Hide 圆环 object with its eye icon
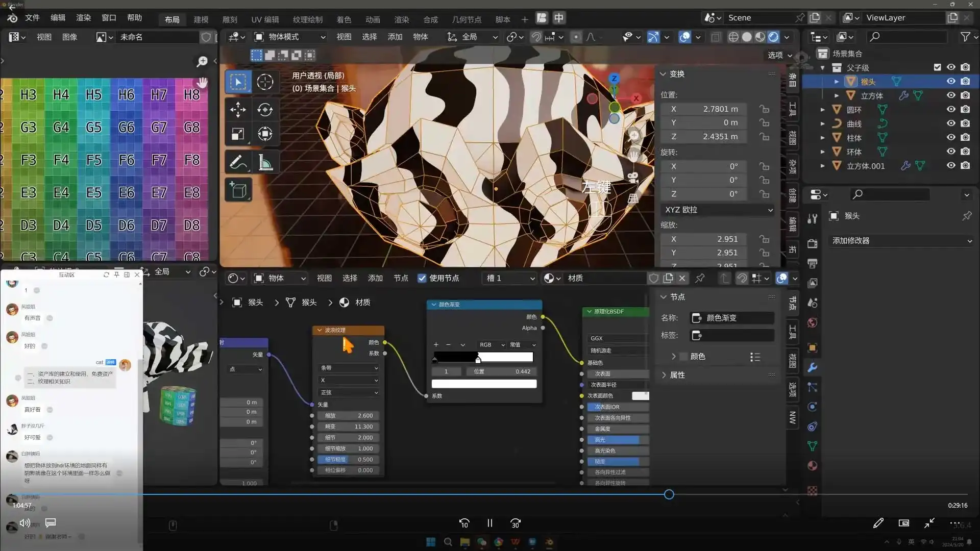The width and height of the screenshot is (980, 551). 951,109
